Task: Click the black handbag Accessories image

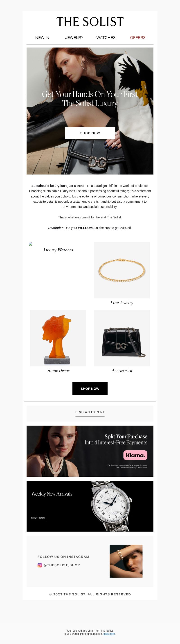Action: pyautogui.click(x=121, y=338)
